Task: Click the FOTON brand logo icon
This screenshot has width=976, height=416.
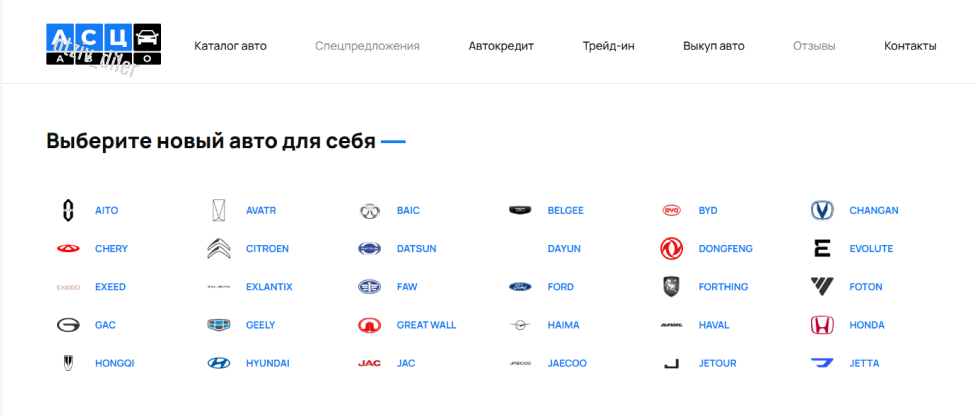Action: pyautogui.click(x=822, y=286)
